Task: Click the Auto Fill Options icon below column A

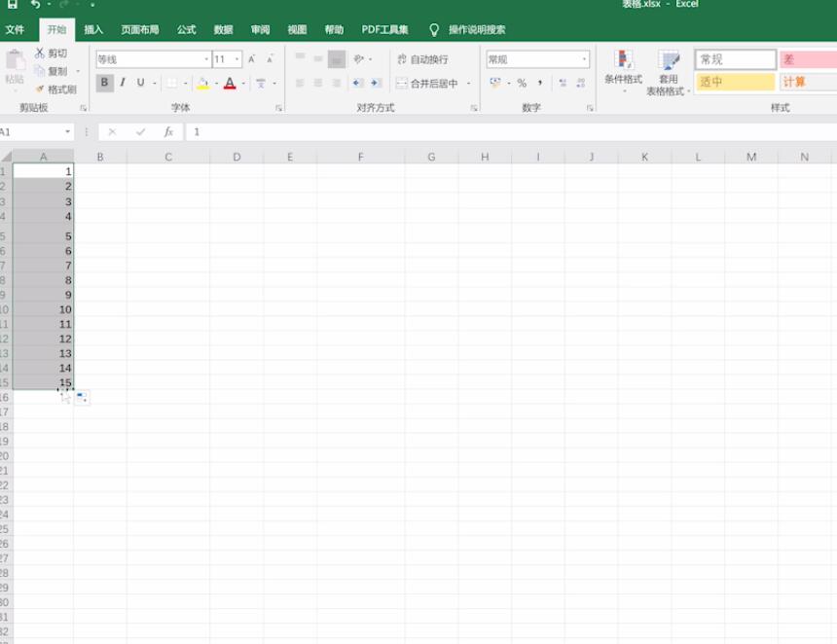Action: point(82,398)
